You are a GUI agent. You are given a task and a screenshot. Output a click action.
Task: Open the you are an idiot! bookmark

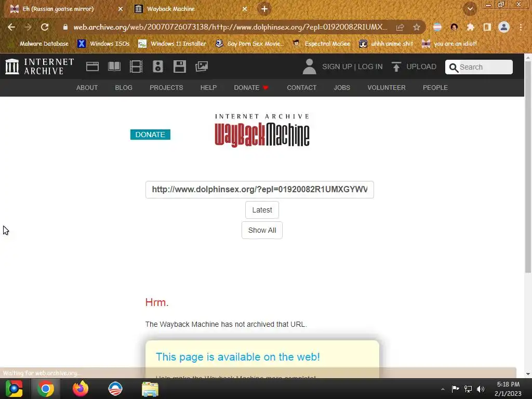pyautogui.click(x=449, y=44)
